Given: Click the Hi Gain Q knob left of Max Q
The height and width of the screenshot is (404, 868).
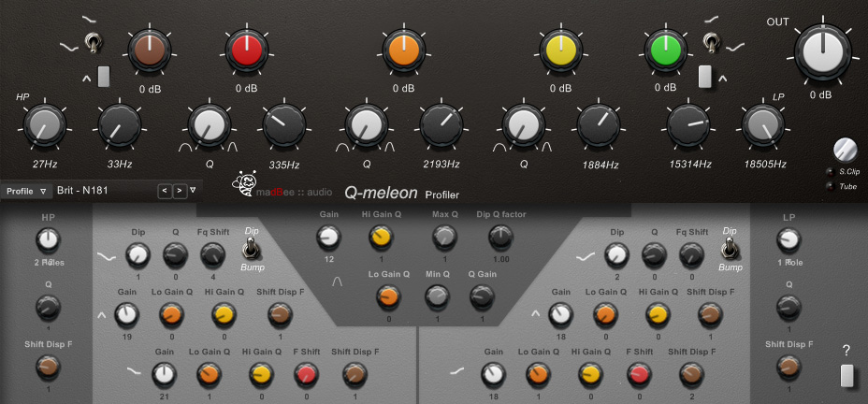Looking at the screenshot, I should (x=381, y=237).
